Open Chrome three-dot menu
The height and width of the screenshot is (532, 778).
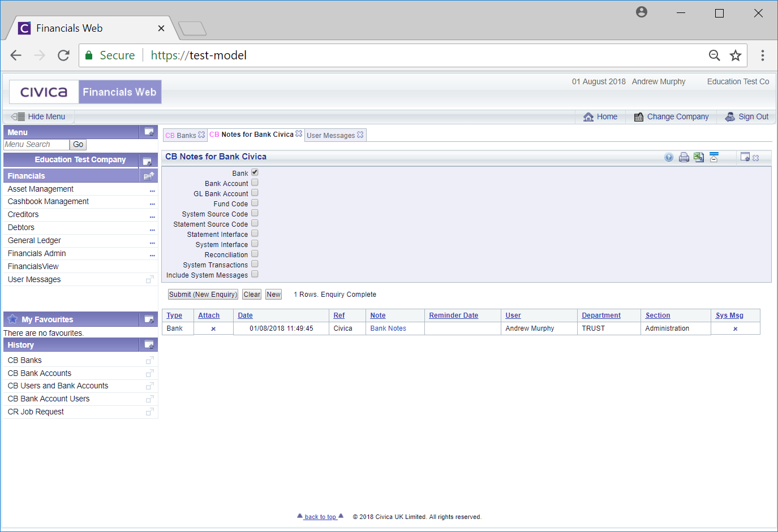763,55
